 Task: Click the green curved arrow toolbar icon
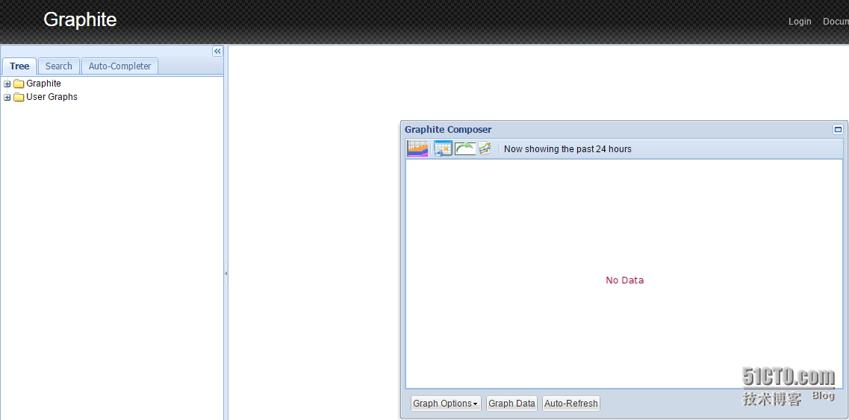465,149
